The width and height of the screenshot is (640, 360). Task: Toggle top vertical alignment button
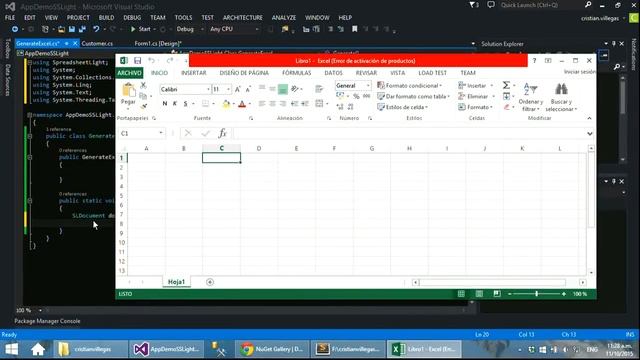coord(262,88)
